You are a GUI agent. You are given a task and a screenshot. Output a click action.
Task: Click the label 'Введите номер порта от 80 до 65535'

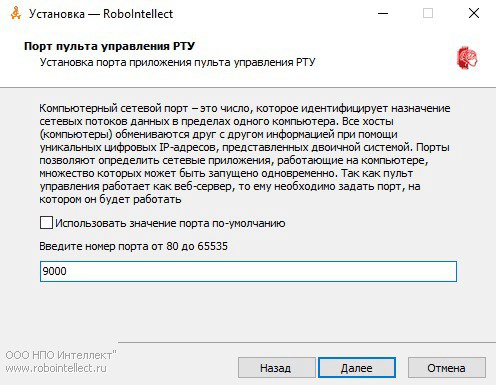tap(133, 246)
